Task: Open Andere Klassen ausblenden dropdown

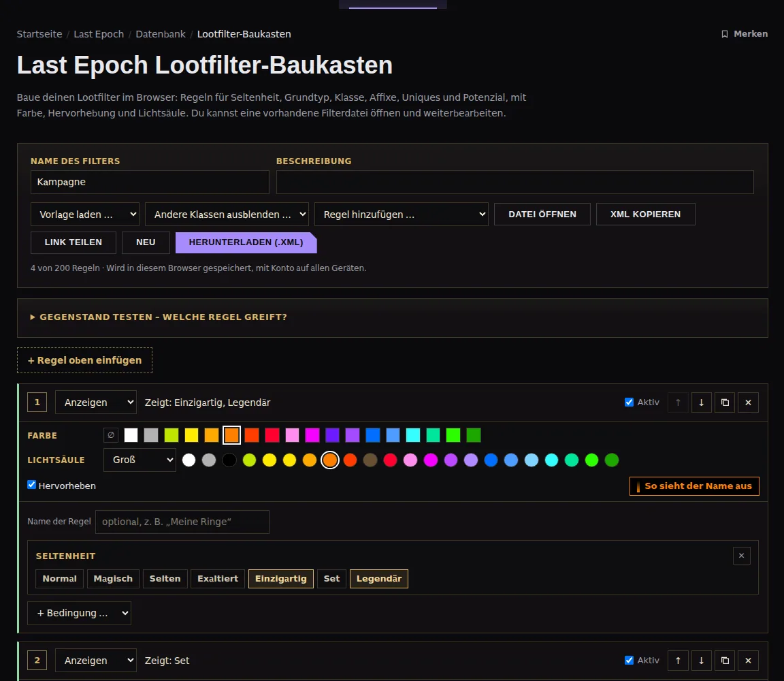Action: point(227,214)
